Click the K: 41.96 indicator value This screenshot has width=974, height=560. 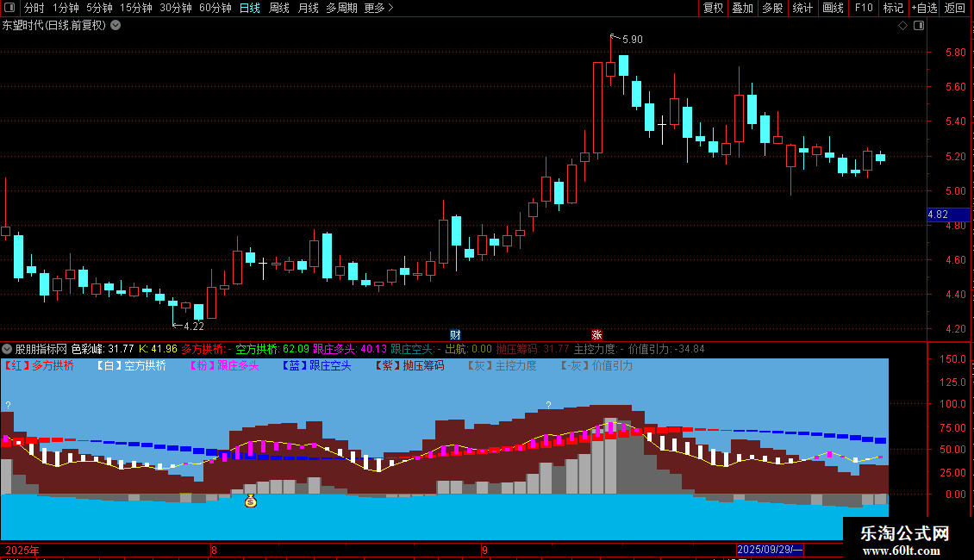[x=158, y=349]
